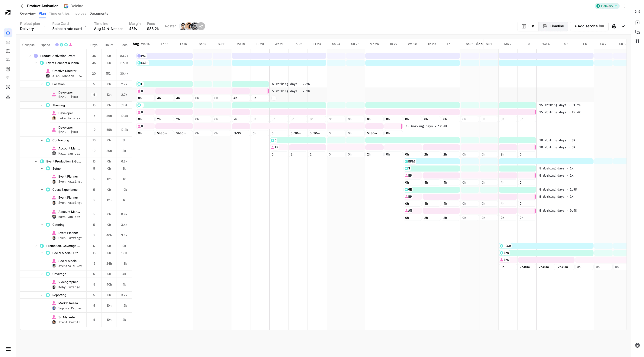Open the layers stack icon in right rail

[637, 41]
